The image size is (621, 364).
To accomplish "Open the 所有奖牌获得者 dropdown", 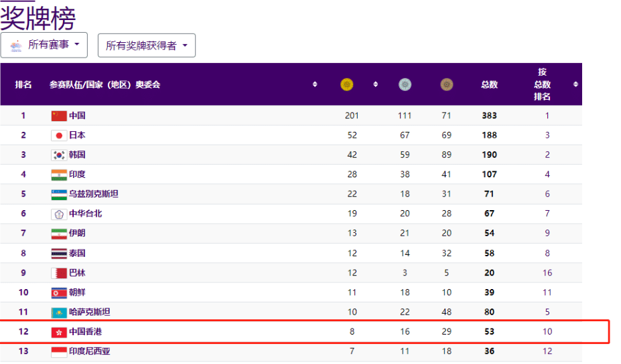I will pos(146,45).
